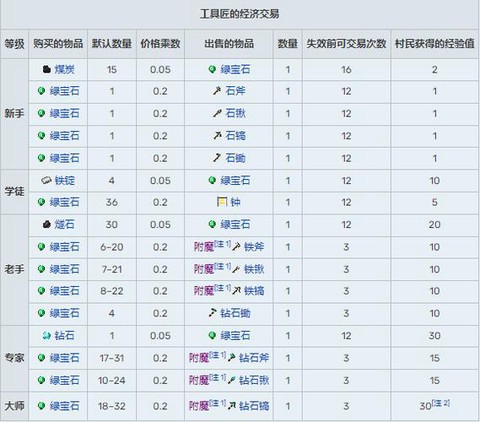This screenshot has width=480, height=422.
Task: Click the 专家 level cell
Action: [14, 358]
